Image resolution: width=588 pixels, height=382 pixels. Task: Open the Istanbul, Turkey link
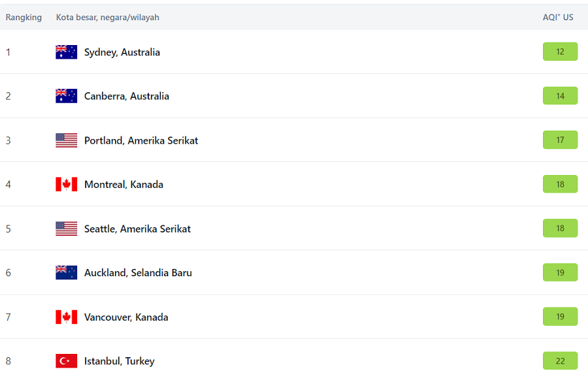pos(120,361)
